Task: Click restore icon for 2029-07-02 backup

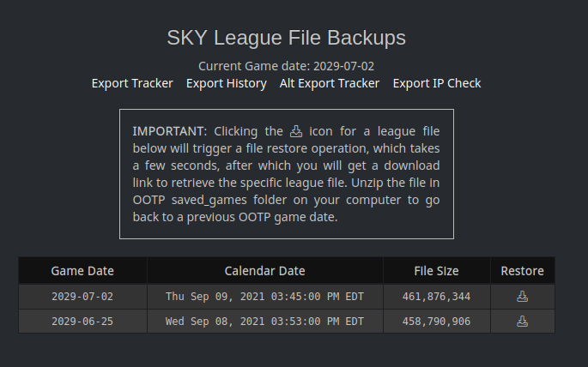Action: tap(523, 297)
